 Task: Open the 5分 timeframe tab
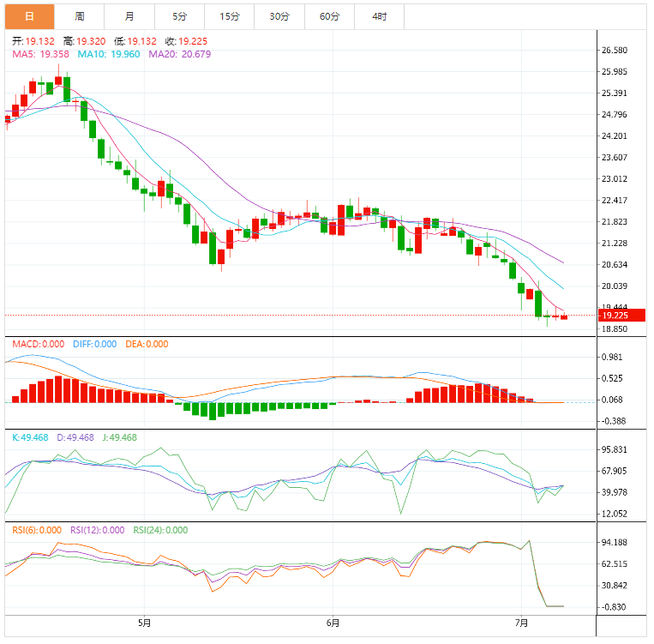(180, 16)
